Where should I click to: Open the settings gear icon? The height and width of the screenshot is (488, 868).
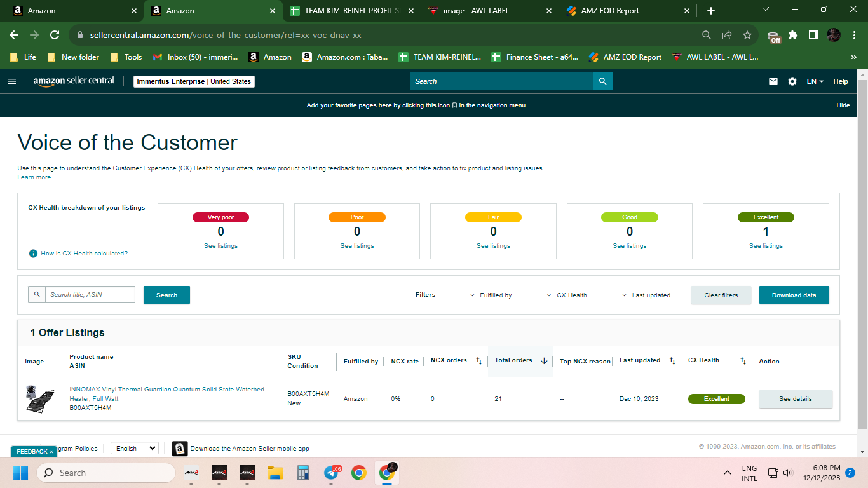(x=792, y=81)
